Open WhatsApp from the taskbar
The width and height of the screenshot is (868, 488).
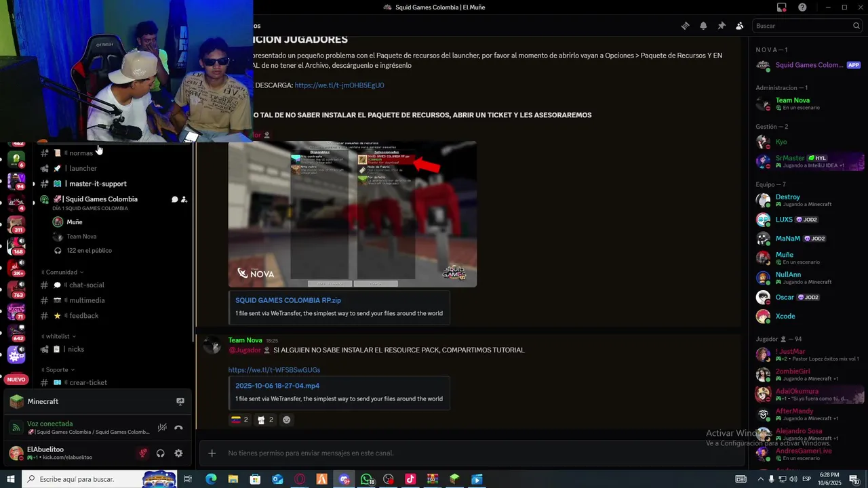[x=366, y=479]
